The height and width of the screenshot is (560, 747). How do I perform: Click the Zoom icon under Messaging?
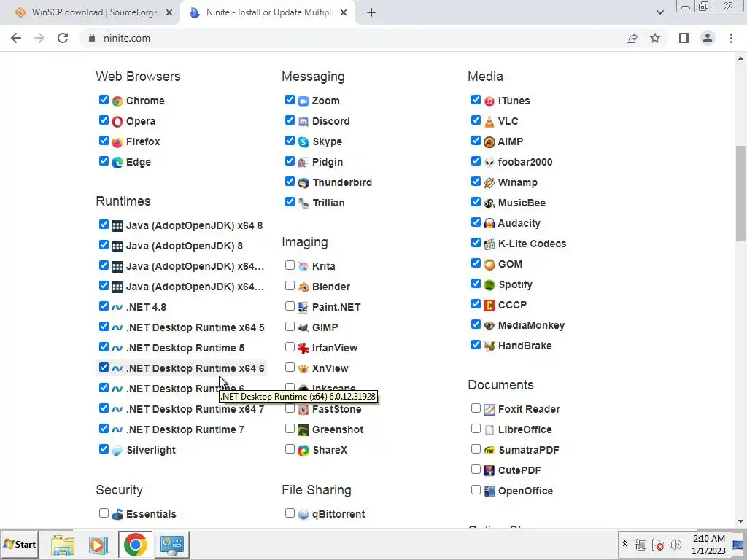tap(303, 101)
